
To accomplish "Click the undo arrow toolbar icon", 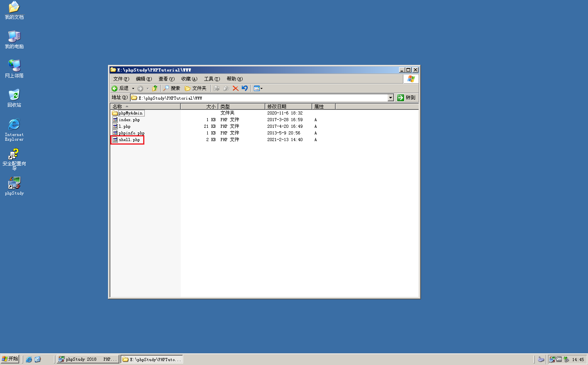I will (x=245, y=88).
